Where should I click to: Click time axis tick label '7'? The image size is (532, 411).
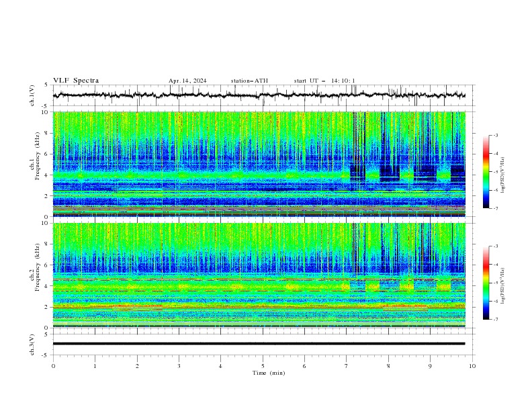[x=347, y=366]
